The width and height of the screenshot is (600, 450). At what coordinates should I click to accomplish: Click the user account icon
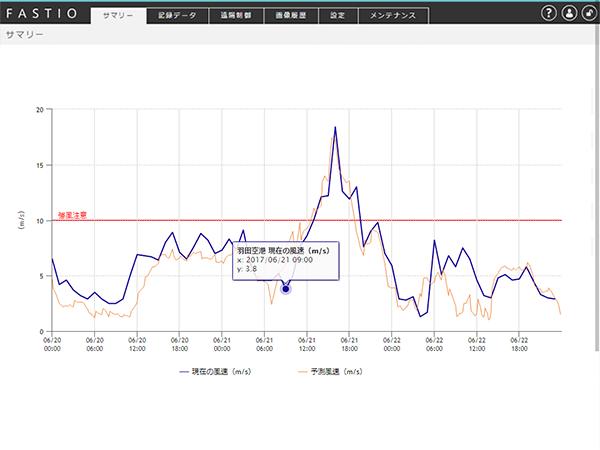569,13
